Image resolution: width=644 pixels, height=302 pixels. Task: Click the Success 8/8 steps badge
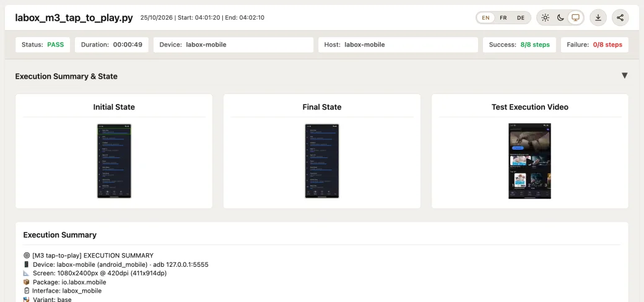point(520,45)
